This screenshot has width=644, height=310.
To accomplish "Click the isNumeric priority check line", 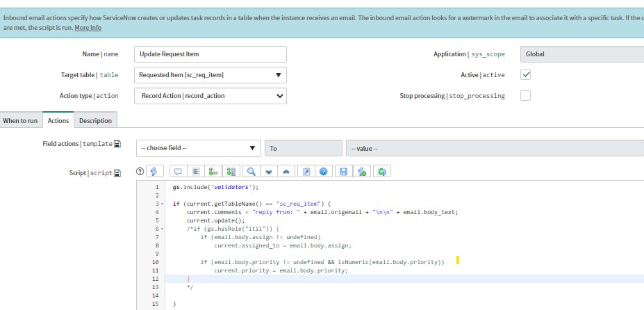I will (322, 262).
